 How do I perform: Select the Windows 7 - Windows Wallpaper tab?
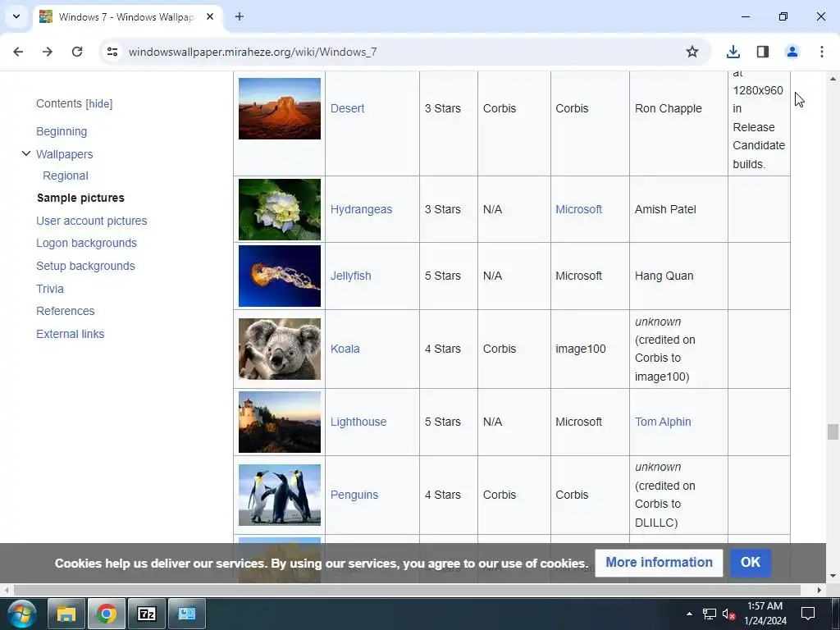pyautogui.click(x=126, y=17)
